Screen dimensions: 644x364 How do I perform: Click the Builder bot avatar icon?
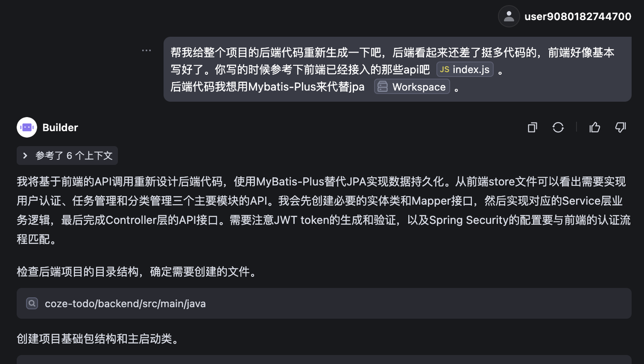click(x=26, y=127)
